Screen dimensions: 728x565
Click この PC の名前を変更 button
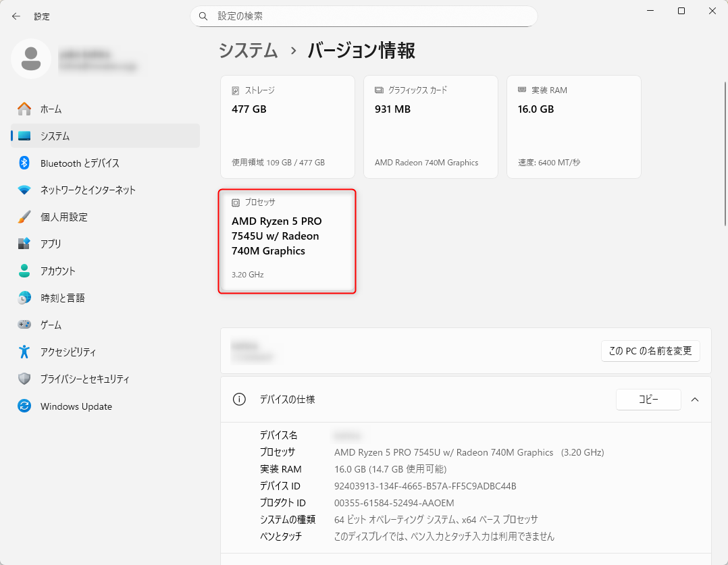click(x=650, y=351)
